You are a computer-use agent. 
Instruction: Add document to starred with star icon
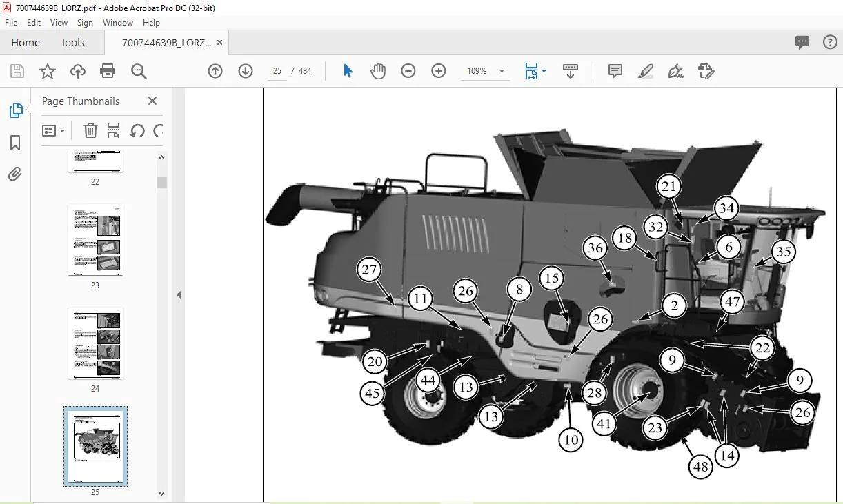pos(48,71)
